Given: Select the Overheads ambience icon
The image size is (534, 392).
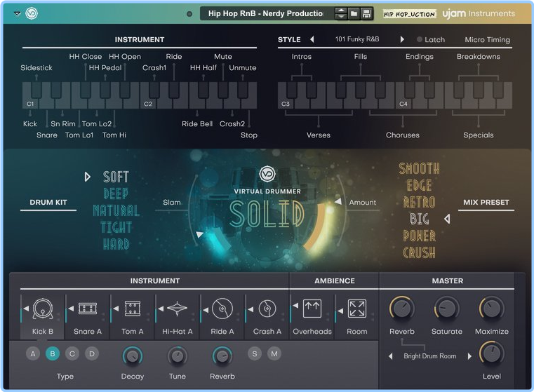Looking at the screenshot, I should pos(312,309).
